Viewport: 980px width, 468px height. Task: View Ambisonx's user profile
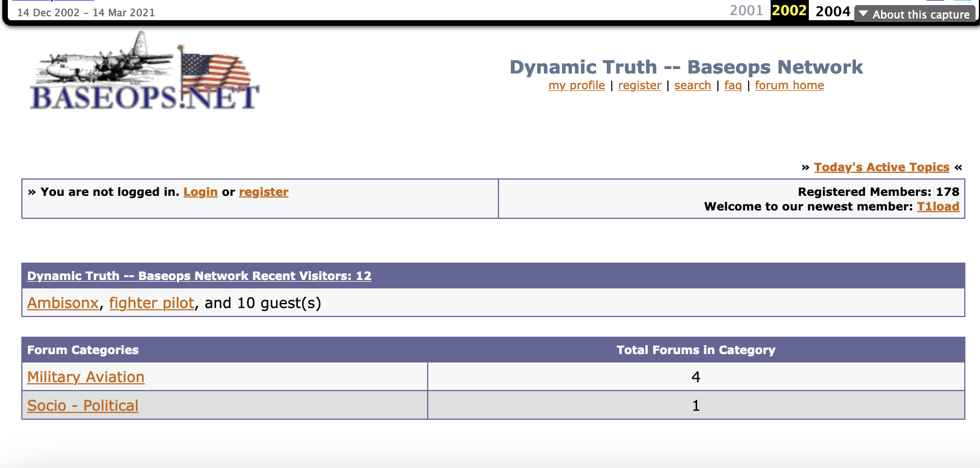(x=63, y=303)
